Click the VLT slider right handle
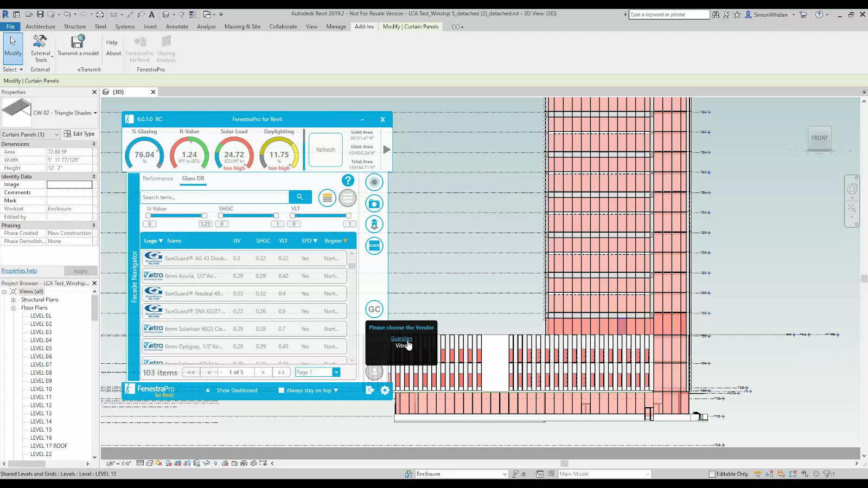The height and width of the screenshot is (488, 868). (348, 216)
